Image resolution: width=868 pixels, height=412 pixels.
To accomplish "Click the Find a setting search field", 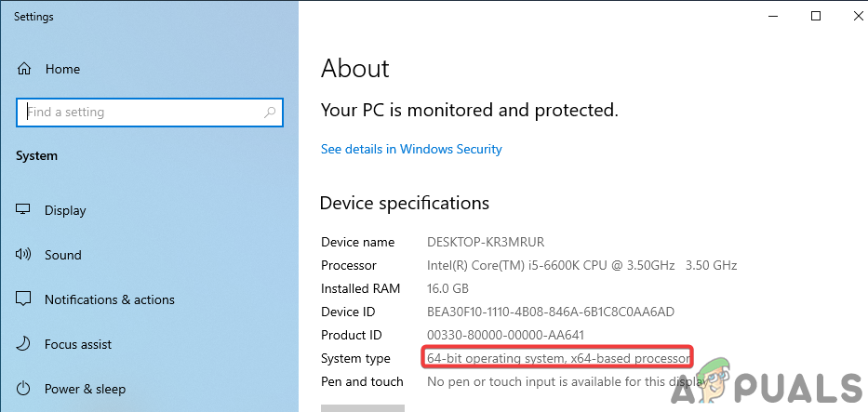I will tap(150, 113).
